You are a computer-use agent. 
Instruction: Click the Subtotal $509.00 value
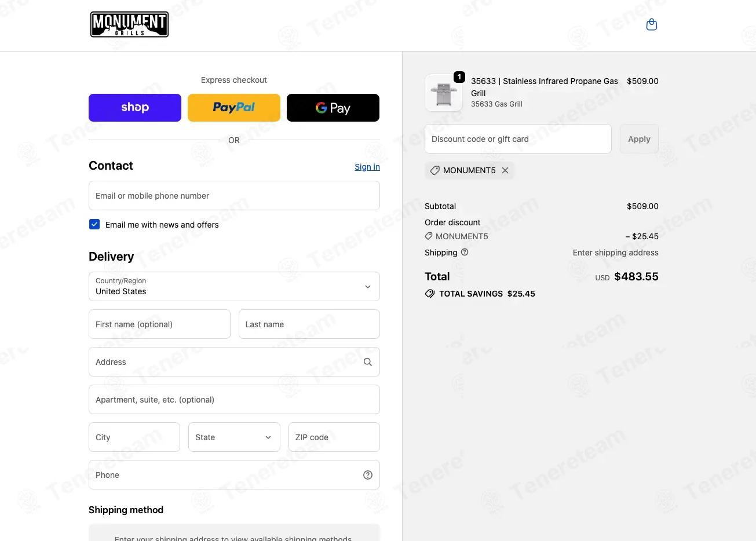coord(642,206)
